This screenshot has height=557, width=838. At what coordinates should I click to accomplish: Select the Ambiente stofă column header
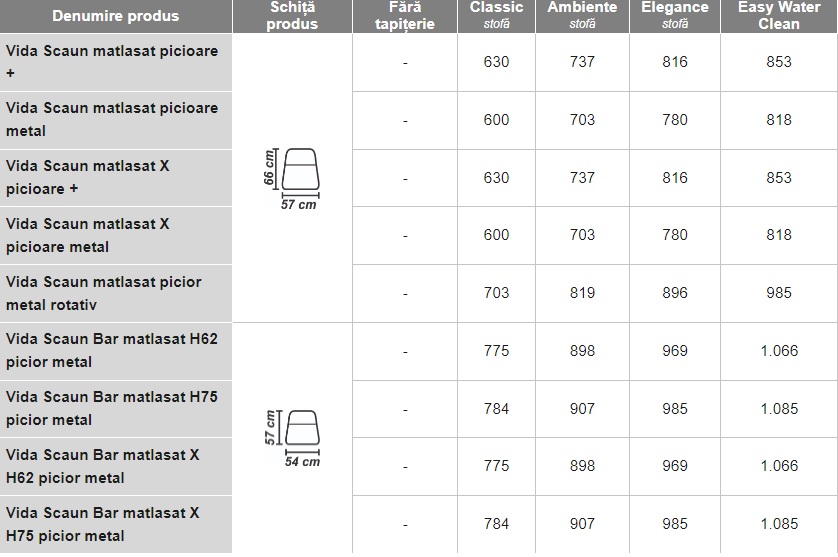pyautogui.click(x=582, y=16)
